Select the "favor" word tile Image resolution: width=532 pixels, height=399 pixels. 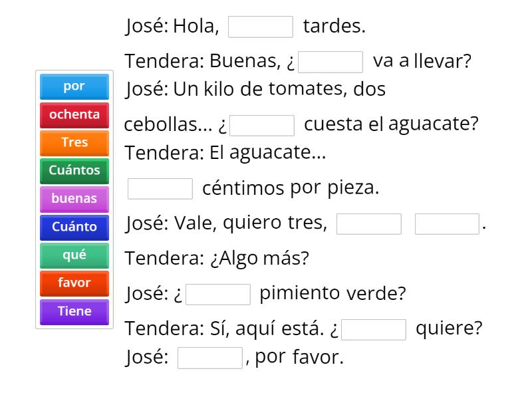click(x=74, y=283)
